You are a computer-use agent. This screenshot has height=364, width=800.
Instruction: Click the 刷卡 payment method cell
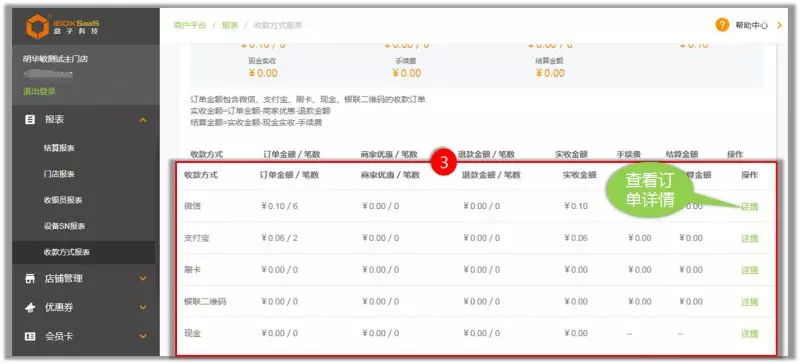tap(192, 270)
